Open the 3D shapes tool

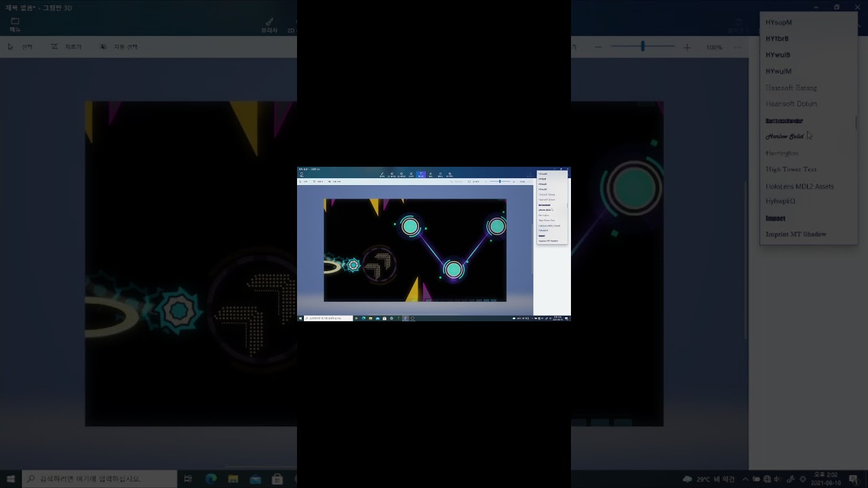tap(401, 174)
